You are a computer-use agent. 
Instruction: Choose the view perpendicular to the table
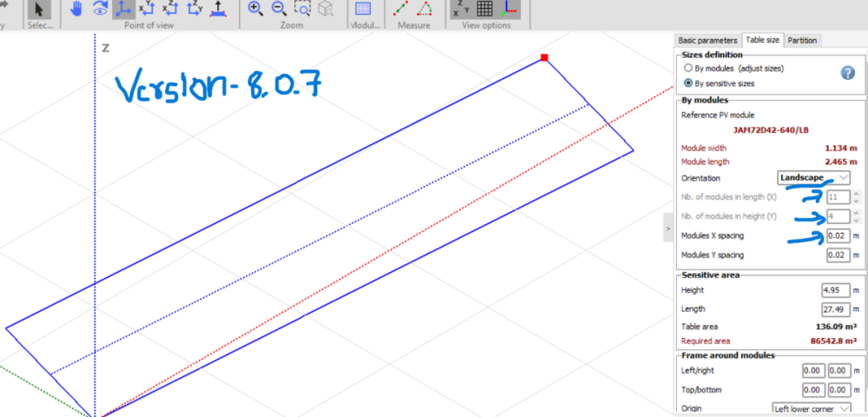218,9
